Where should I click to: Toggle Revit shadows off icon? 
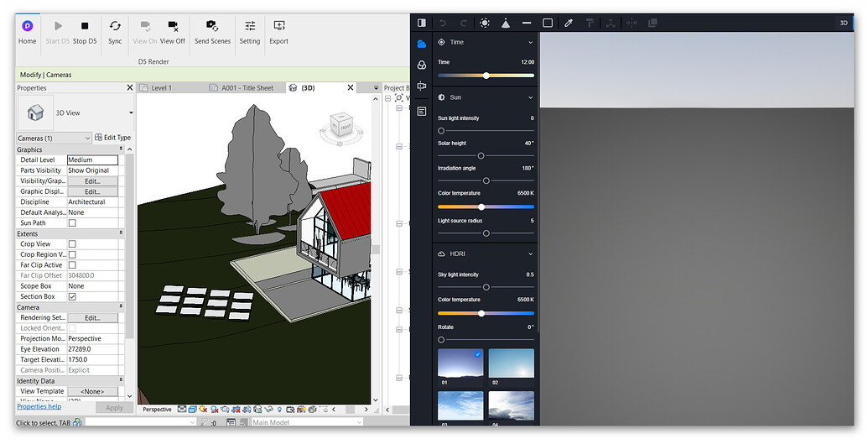coord(214,410)
